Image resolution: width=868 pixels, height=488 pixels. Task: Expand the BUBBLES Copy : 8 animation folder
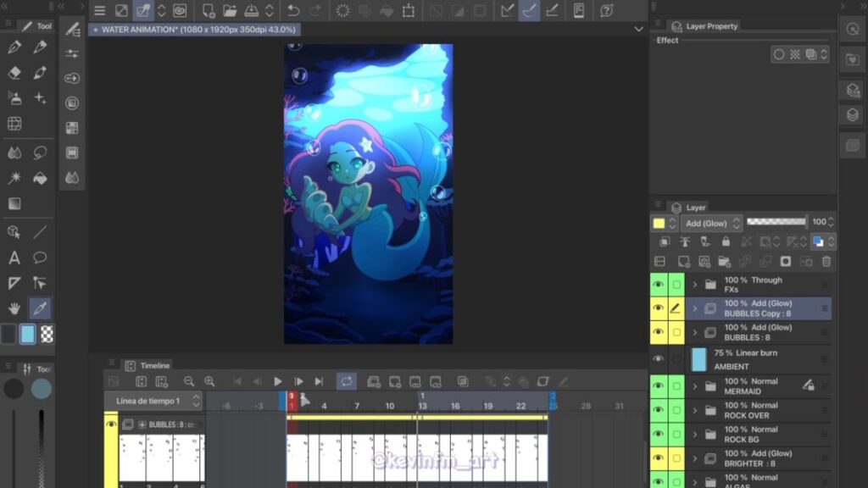(695, 308)
